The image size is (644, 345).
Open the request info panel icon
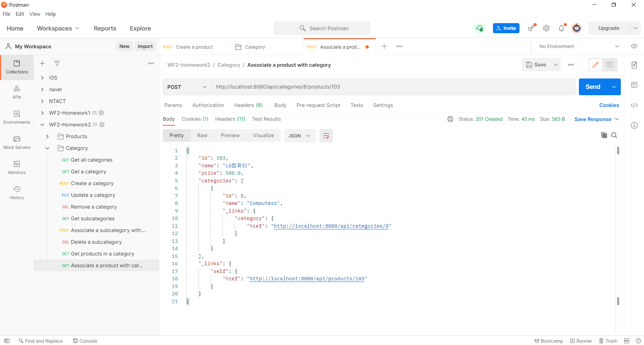tap(634, 125)
